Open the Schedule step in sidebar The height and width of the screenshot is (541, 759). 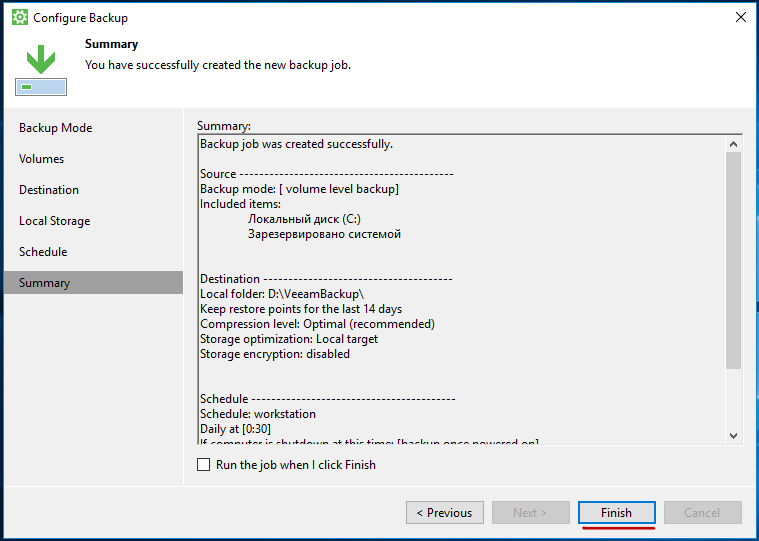[x=43, y=252]
